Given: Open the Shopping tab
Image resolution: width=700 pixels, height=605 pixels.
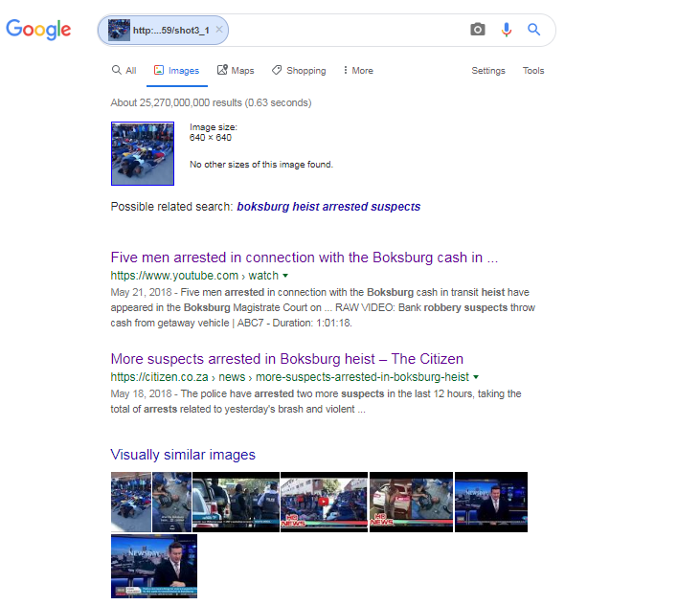Looking at the screenshot, I should point(299,71).
